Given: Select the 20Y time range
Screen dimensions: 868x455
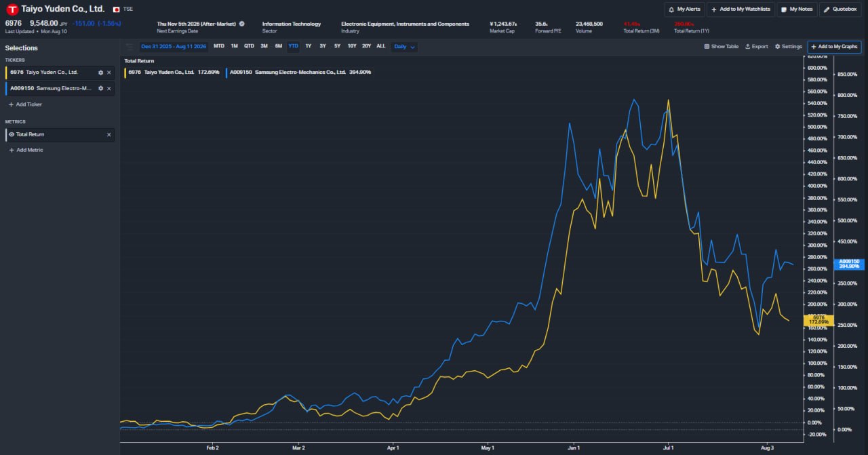Looking at the screenshot, I should pos(366,46).
